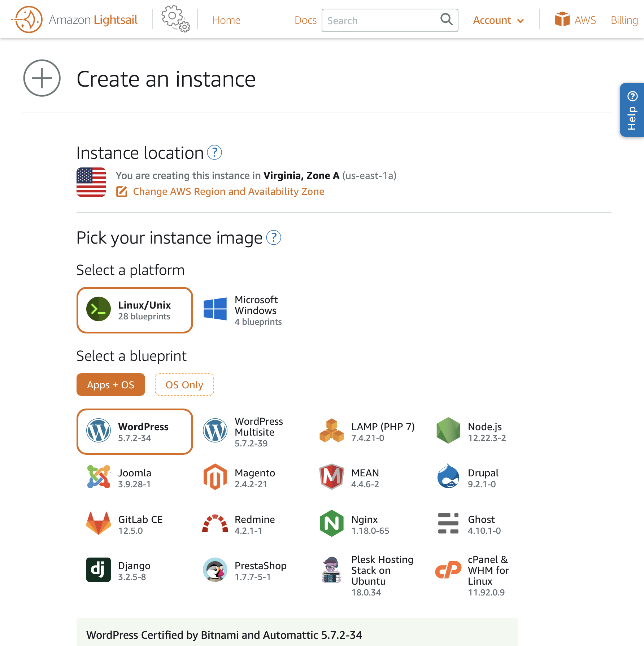The height and width of the screenshot is (646, 644).
Task: Open the Pick your instance image help
Action: point(274,238)
